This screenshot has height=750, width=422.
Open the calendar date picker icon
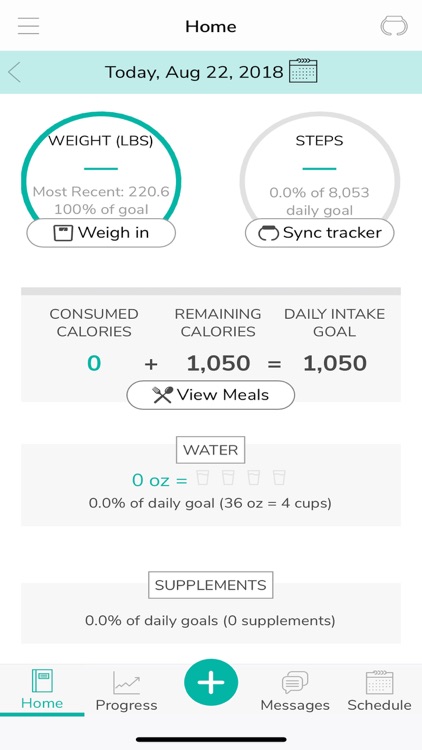303,71
